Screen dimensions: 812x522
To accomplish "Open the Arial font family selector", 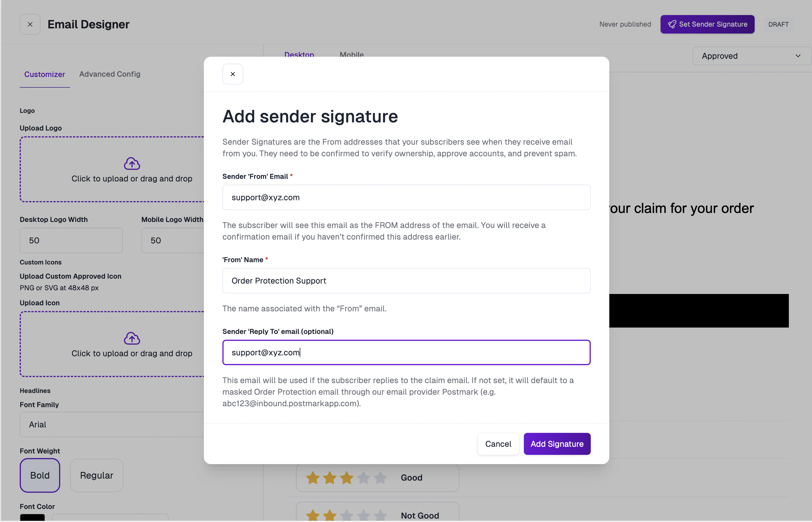I will tap(112, 424).
